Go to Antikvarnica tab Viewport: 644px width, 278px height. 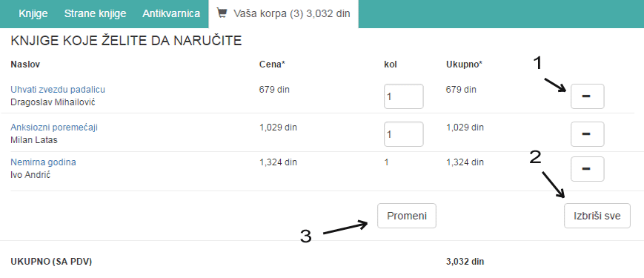coord(171,13)
